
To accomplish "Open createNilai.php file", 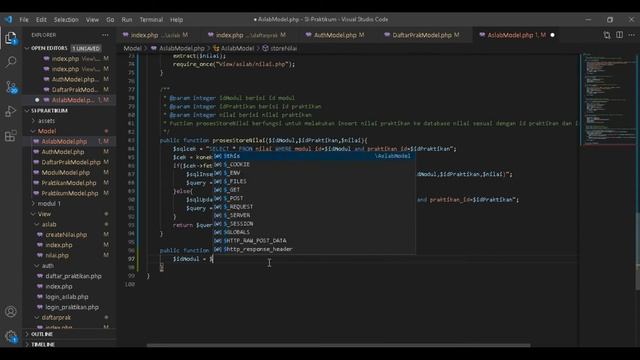I will point(66,235).
